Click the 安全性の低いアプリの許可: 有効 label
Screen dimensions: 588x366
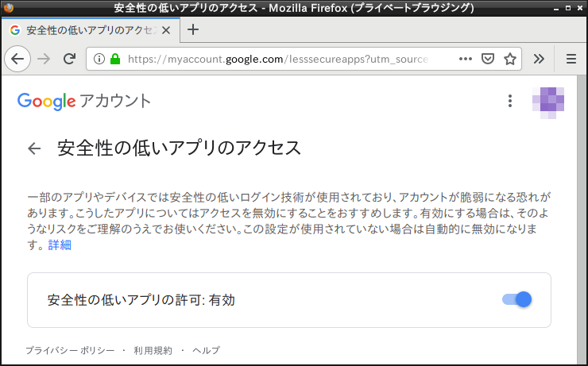[141, 300]
